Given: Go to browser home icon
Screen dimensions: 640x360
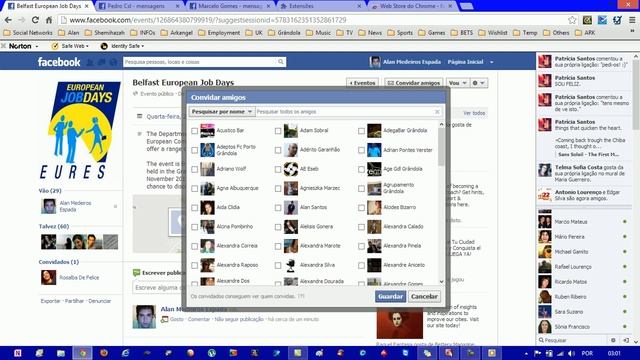Looking at the screenshot, I should tap(49, 20).
